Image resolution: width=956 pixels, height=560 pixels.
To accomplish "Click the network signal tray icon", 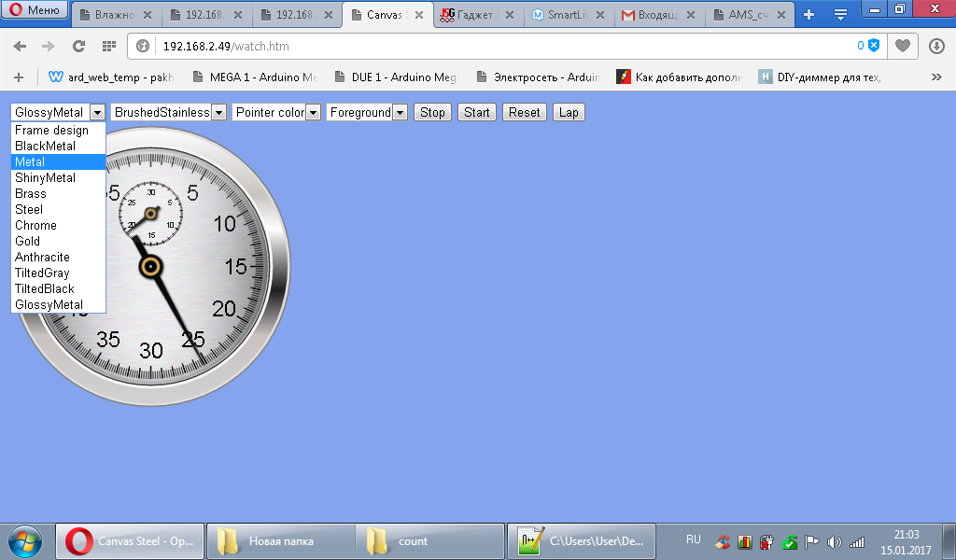I will coord(858,542).
